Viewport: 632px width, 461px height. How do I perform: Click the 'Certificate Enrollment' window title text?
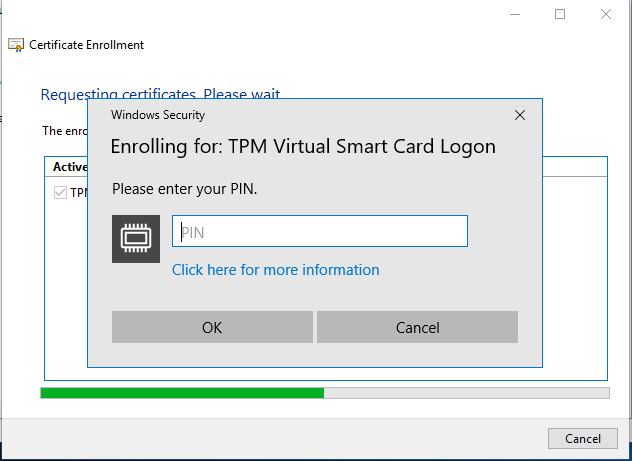tap(87, 45)
